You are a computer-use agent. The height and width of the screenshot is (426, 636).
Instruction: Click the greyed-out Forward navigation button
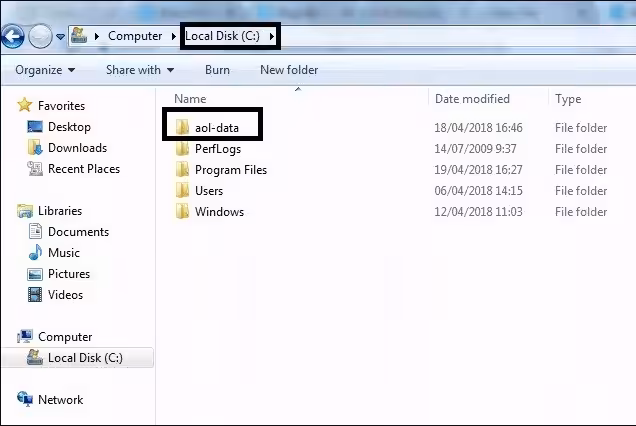click(40, 37)
